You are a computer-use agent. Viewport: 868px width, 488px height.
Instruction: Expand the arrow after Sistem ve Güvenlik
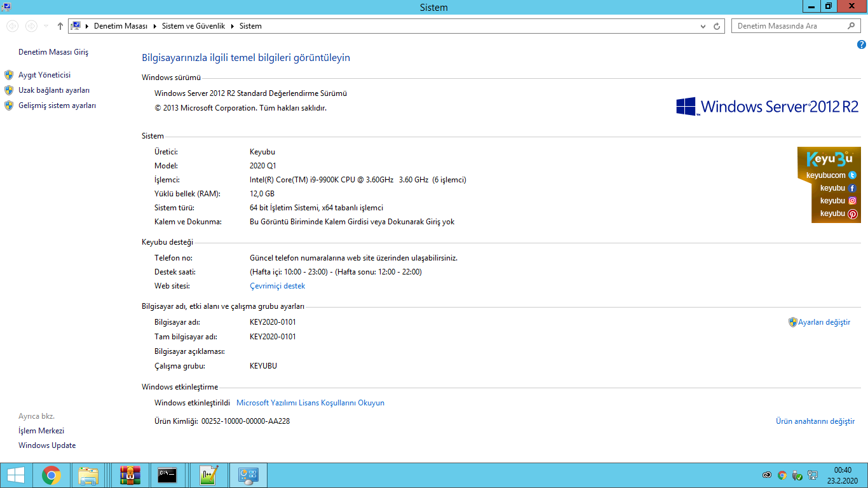[x=233, y=26]
